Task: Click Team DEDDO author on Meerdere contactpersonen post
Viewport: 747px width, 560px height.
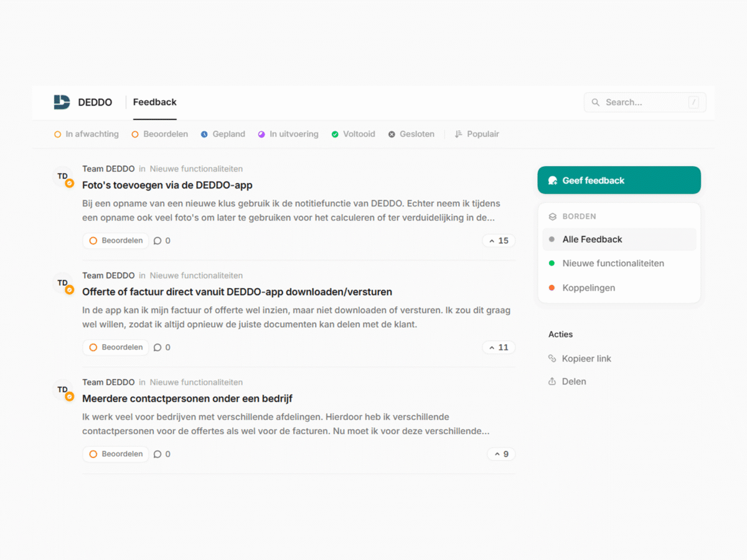Action: point(108,382)
